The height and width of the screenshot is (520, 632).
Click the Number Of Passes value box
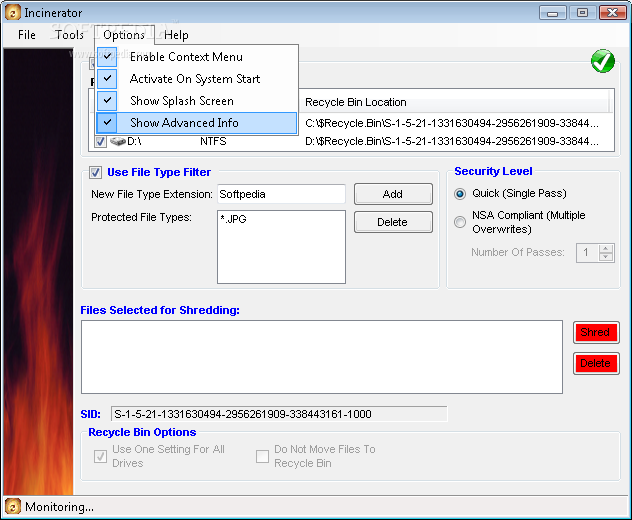588,253
